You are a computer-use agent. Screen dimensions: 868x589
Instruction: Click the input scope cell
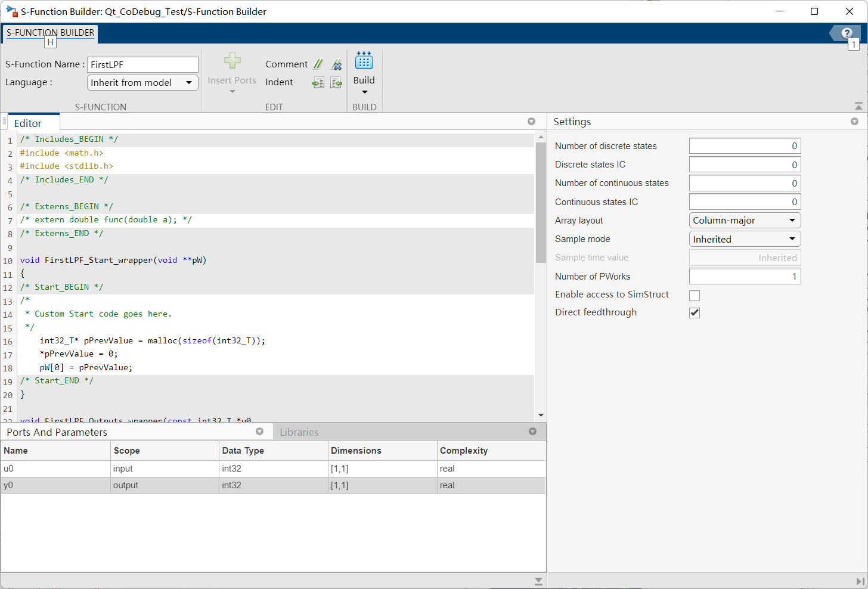click(x=165, y=469)
